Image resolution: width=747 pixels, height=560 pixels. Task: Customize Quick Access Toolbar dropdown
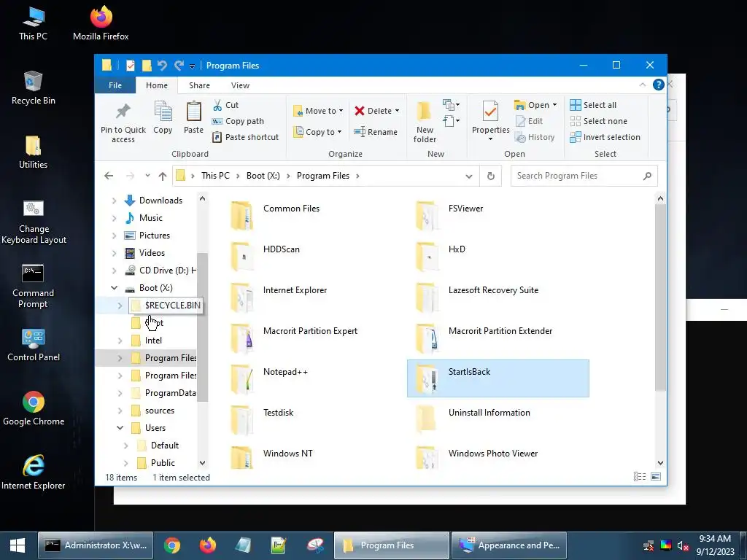click(192, 66)
